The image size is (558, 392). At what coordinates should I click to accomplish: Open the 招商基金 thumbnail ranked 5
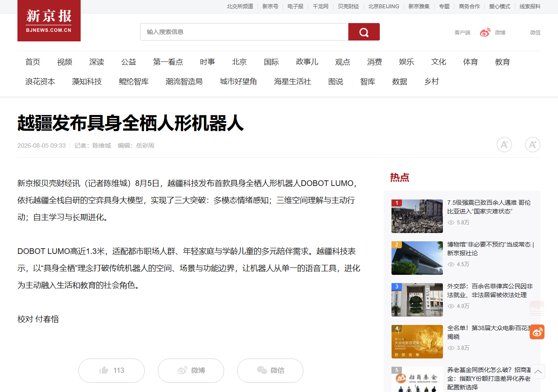click(417, 379)
